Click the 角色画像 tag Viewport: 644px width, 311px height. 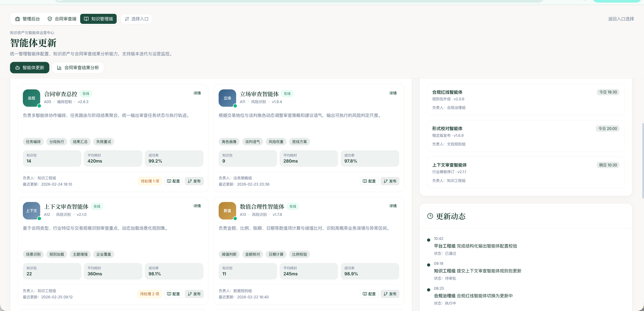pos(229,142)
